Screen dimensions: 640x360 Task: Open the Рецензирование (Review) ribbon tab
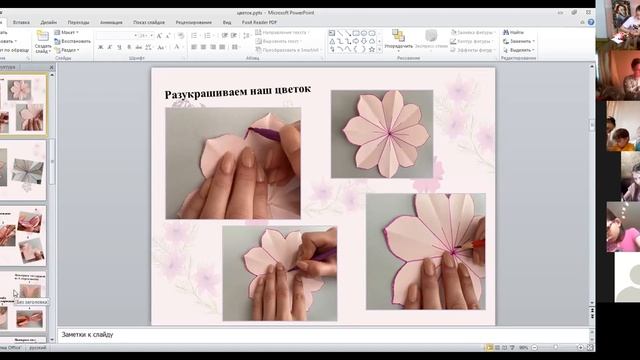tap(193, 22)
